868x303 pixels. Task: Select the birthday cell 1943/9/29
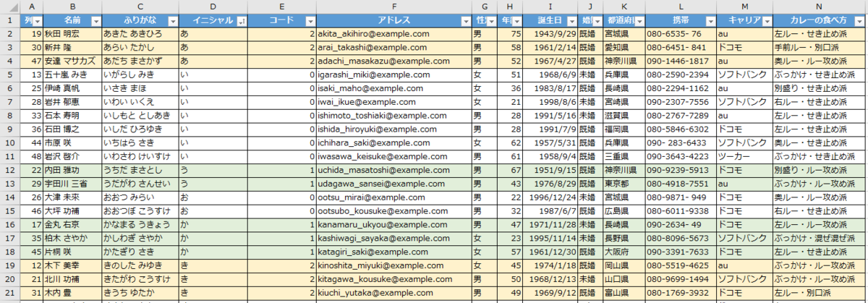[x=550, y=34]
